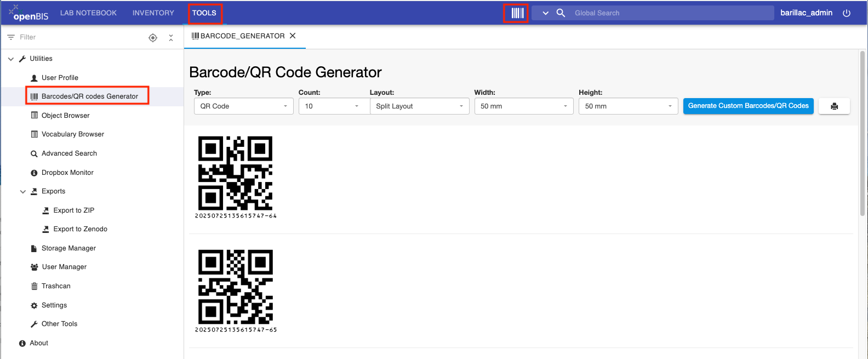
Task: Click the barillac_admin username
Action: [806, 13]
